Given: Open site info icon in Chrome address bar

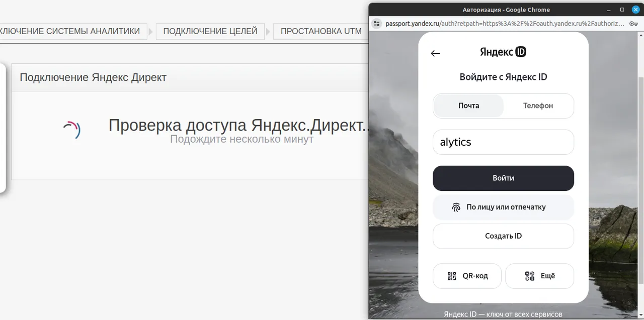Looking at the screenshot, I should [377, 23].
